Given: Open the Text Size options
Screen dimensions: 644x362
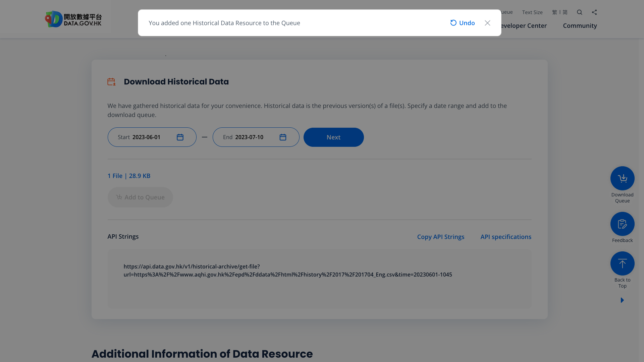Looking at the screenshot, I should [x=532, y=12].
